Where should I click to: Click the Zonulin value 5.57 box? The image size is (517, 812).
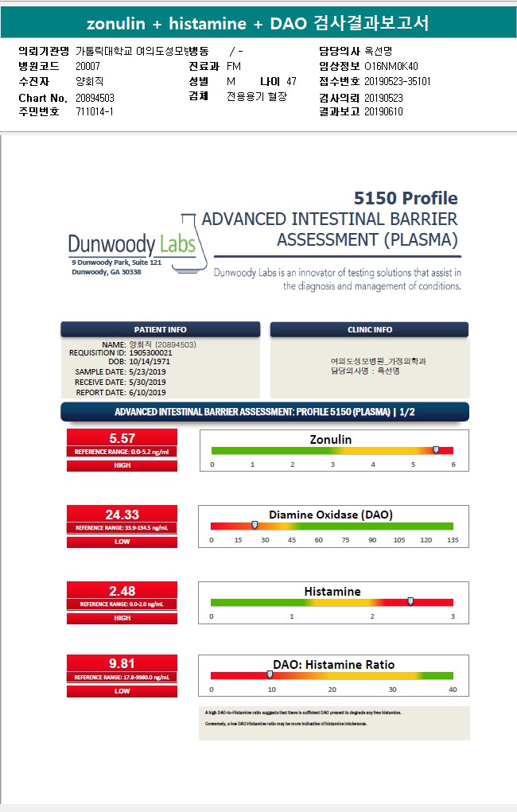(122, 438)
